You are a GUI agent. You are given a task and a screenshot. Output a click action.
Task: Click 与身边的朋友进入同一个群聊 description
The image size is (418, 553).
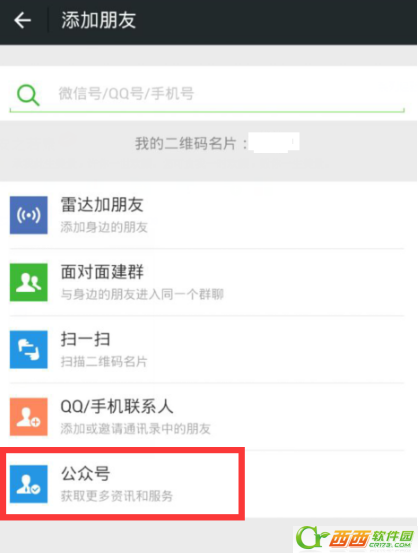142,294
